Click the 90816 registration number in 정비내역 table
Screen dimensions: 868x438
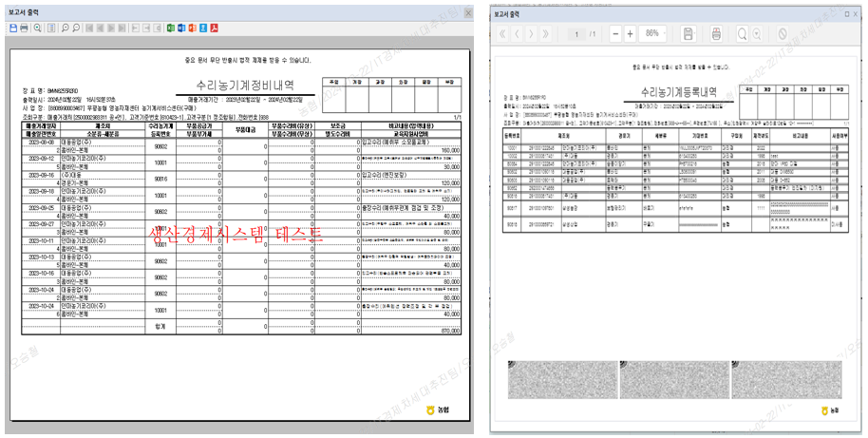coord(160,179)
